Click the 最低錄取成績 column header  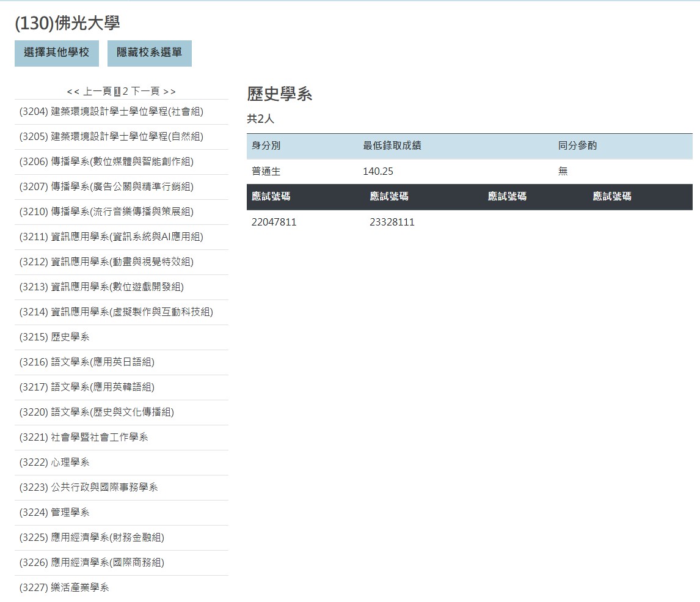click(392, 145)
